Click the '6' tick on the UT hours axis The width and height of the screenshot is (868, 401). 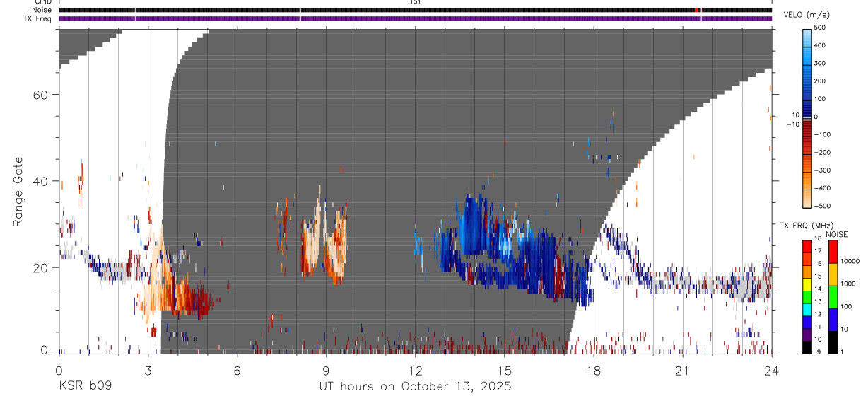pos(237,370)
